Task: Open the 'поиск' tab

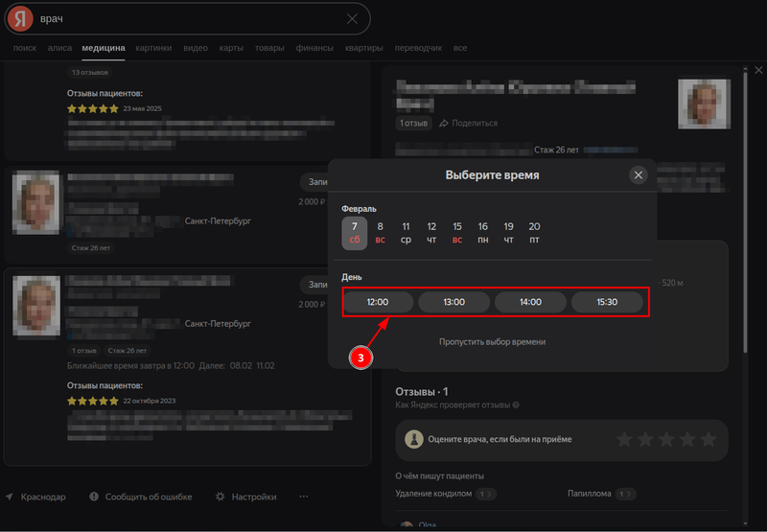Action: (x=25, y=48)
